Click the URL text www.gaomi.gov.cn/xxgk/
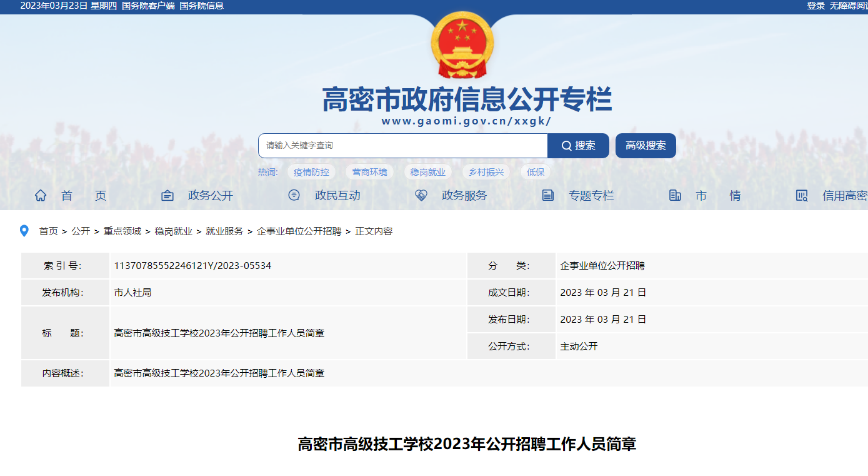868x476 pixels. coord(466,121)
